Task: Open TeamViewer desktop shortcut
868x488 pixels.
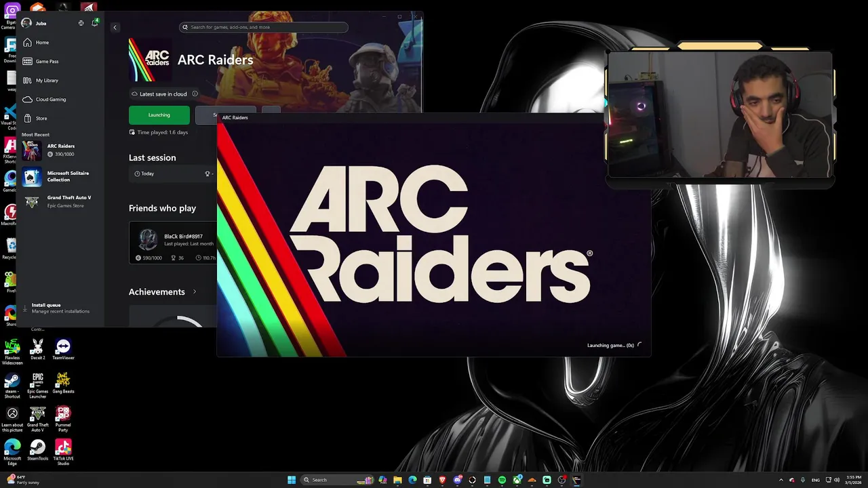Action: coord(63,350)
